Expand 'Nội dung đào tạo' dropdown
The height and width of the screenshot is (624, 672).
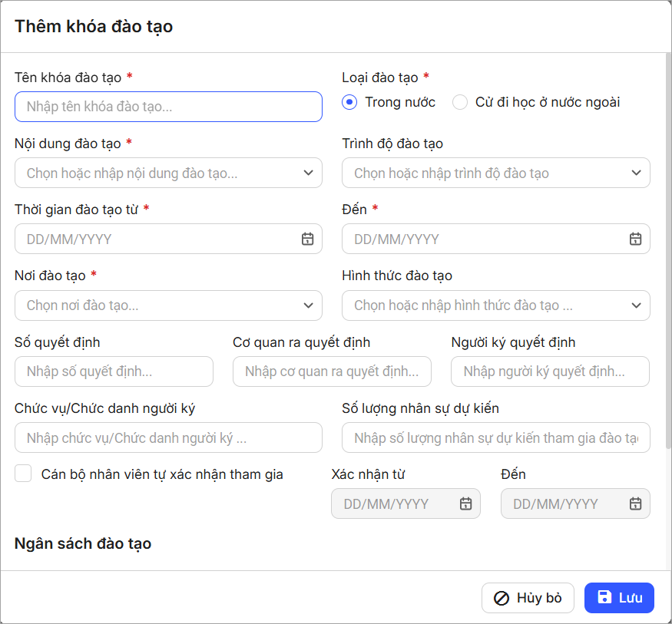pos(307,173)
